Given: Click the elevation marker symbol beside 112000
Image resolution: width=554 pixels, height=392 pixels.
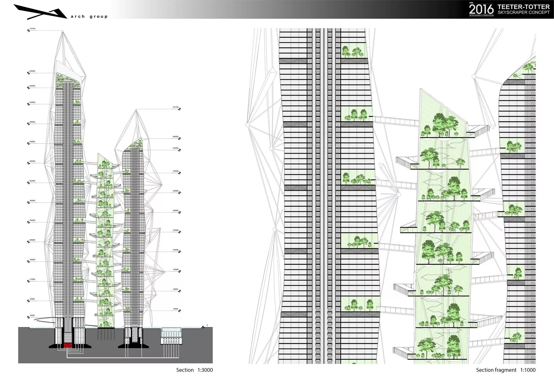Looking at the screenshot, I should tap(28, 281).
